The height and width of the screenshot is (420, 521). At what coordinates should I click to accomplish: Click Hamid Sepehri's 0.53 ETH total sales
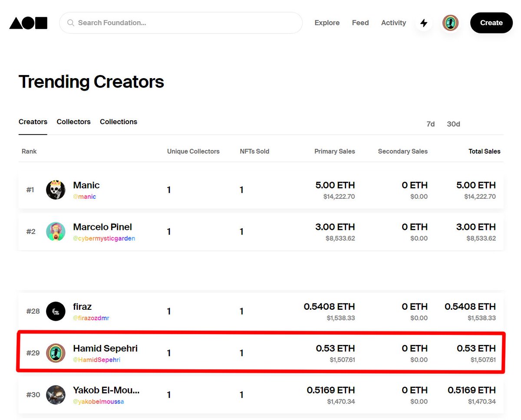[476, 348]
